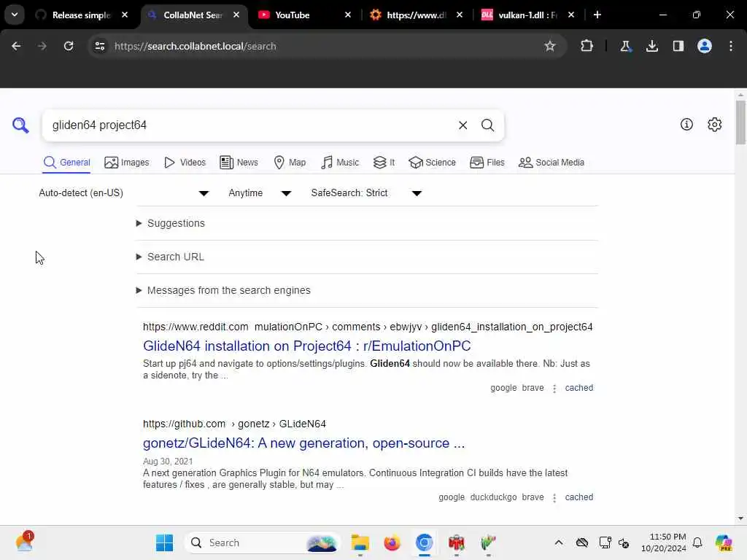Screen dimensions: 747x560
Task: Open the profile avatar icon
Action: coord(705,46)
